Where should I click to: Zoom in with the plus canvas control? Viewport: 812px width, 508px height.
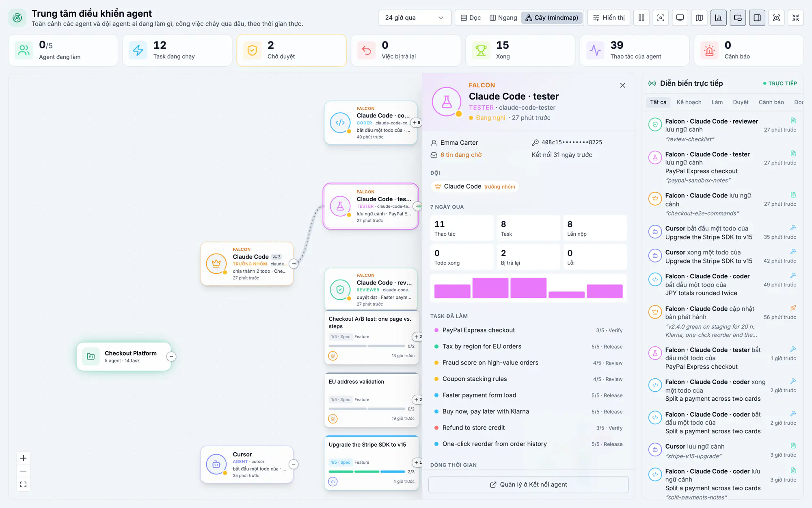tap(24, 458)
